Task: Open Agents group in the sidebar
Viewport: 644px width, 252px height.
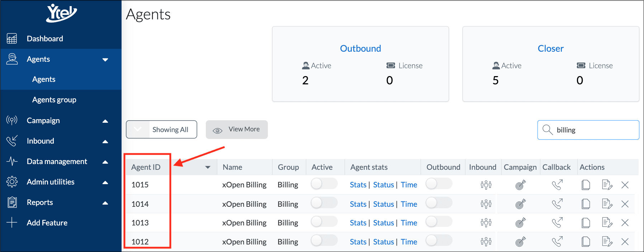Action: [54, 100]
